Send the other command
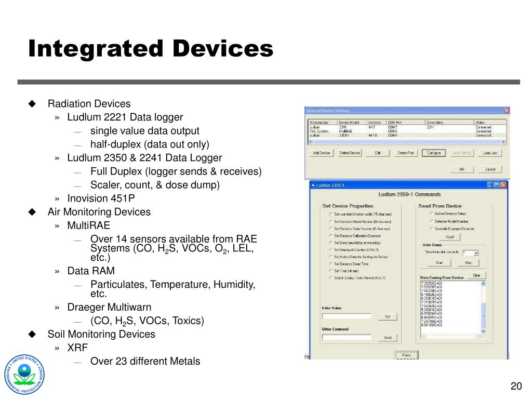 click(388, 338)
